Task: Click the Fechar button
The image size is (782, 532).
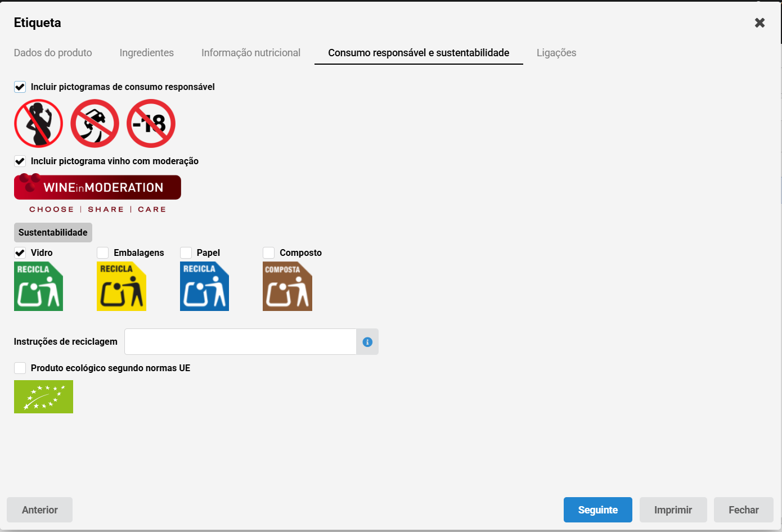Action: (744, 510)
